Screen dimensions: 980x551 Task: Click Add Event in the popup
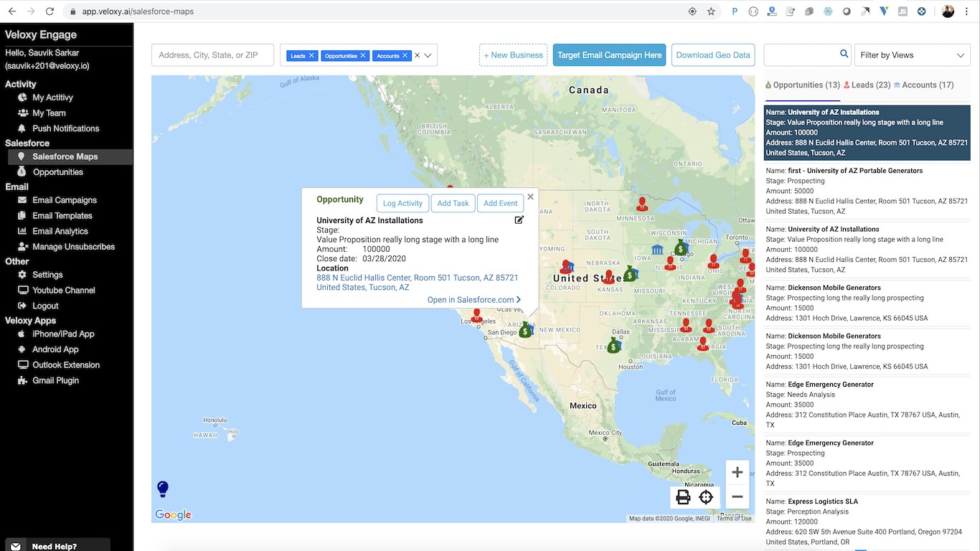pyautogui.click(x=501, y=203)
